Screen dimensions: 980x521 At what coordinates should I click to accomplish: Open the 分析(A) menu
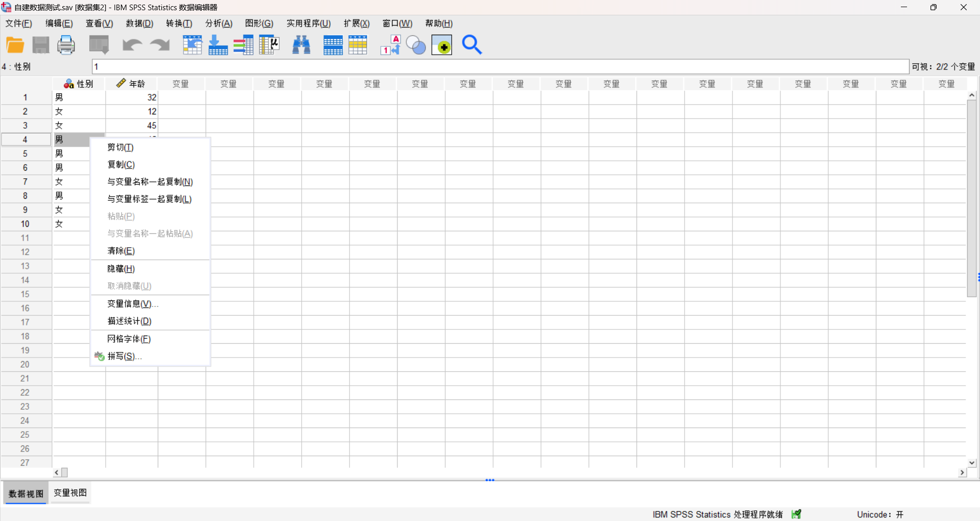click(x=219, y=23)
